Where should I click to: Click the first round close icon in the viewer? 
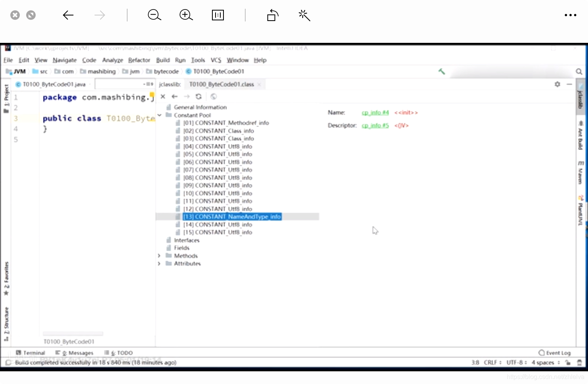(x=15, y=15)
